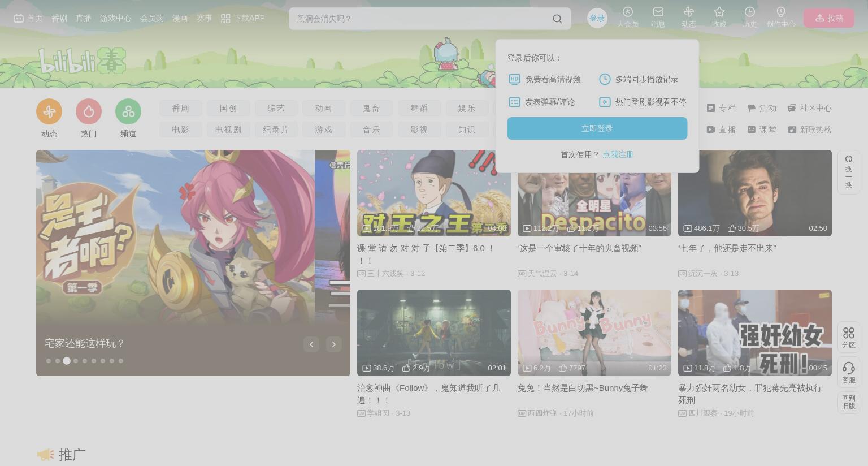
Task: Click the 点我注册 link
Action: (618, 154)
